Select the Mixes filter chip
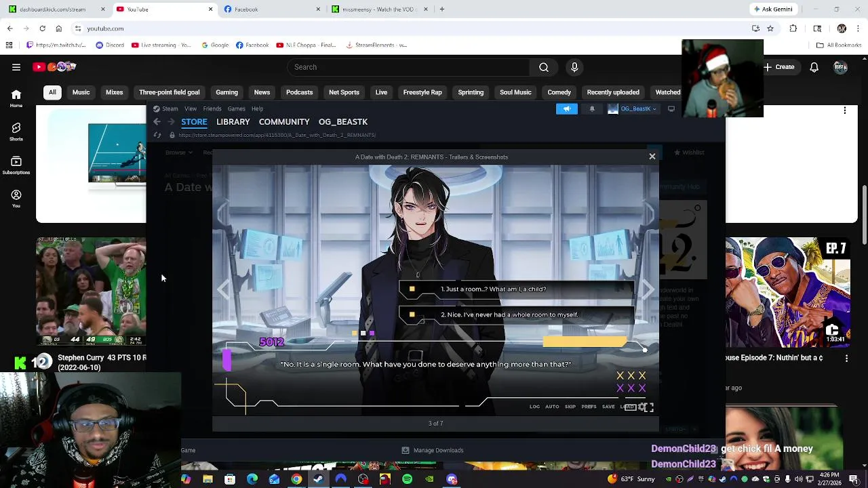868x488 pixels. [x=114, y=92]
